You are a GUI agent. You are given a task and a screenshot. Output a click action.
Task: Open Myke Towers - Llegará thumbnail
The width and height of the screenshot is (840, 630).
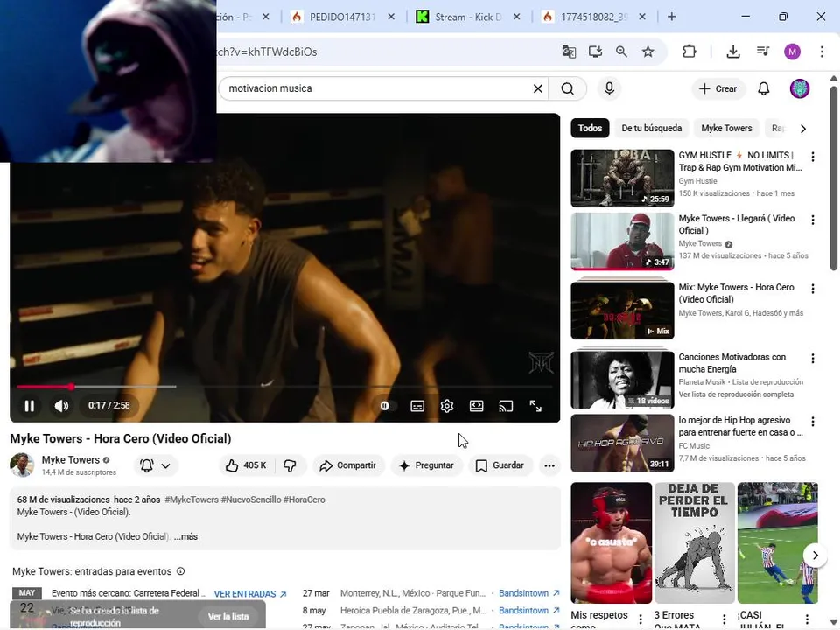pyautogui.click(x=622, y=241)
